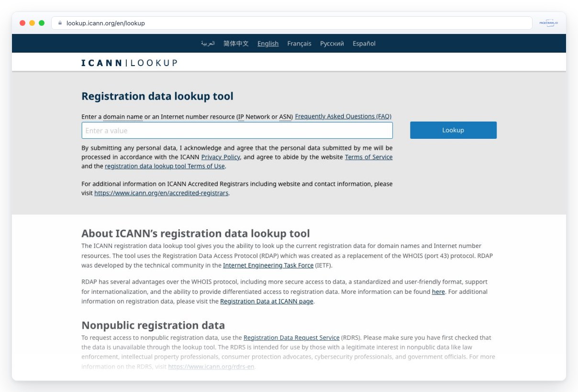Click the 'Enter a value' input field
The width and height of the screenshot is (578, 392).
click(237, 131)
